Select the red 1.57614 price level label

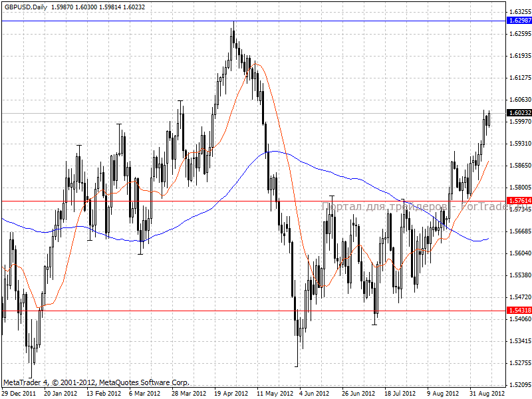tap(519, 200)
